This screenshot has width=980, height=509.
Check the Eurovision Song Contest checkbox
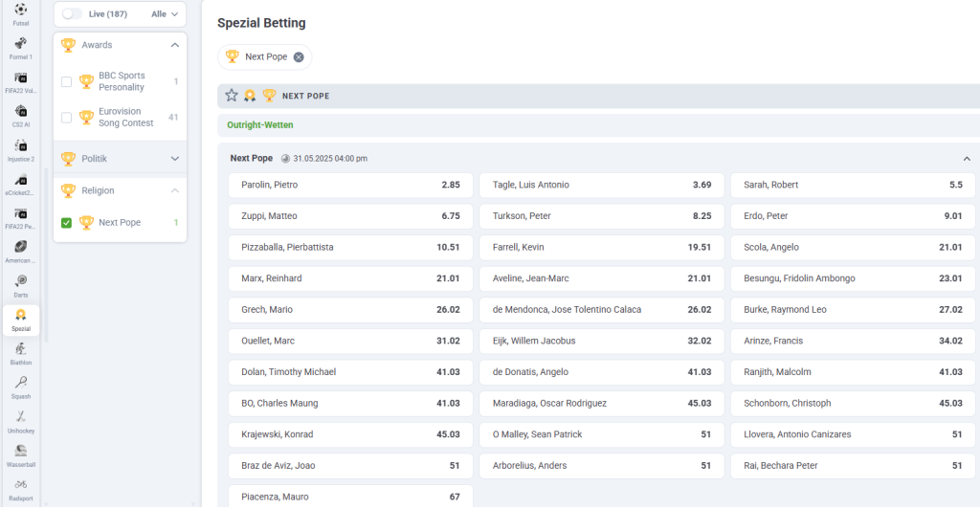(66, 118)
